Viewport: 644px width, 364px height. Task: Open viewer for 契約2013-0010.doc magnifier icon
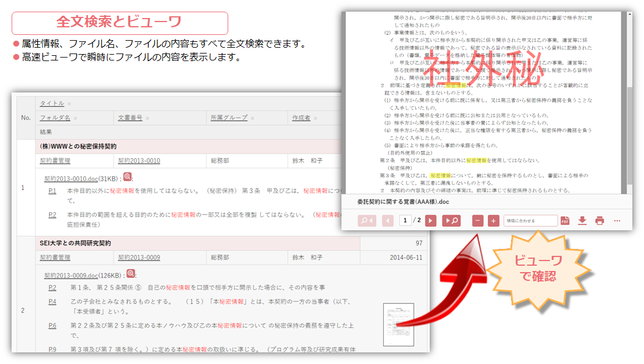pyautogui.click(x=128, y=177)
